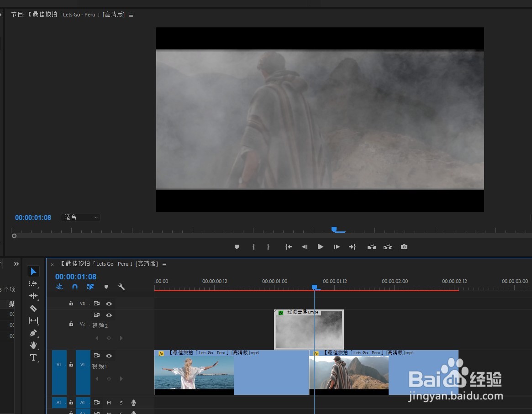Screen dimensions: 532x414
Task: Toggle A1 sync lock
Action: click(x=97, y=403)
